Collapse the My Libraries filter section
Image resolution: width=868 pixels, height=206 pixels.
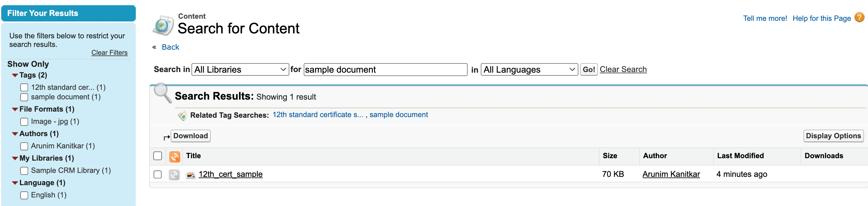(15, 158)
